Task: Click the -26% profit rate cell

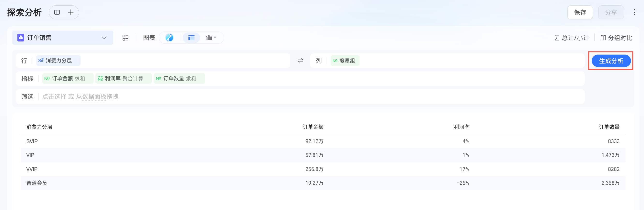Action: (x=463, y=183)
